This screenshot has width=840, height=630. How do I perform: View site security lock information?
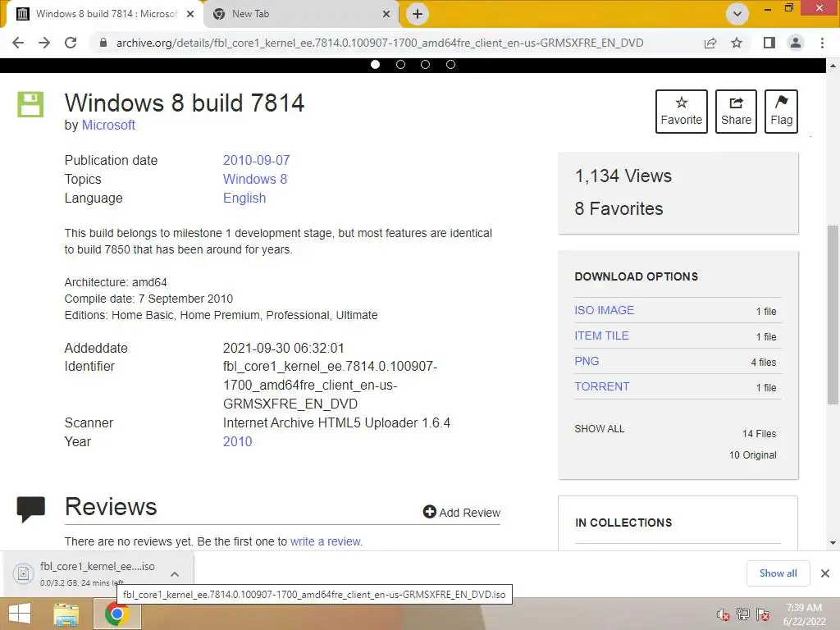pyautogui.click(x=103, y=43)
